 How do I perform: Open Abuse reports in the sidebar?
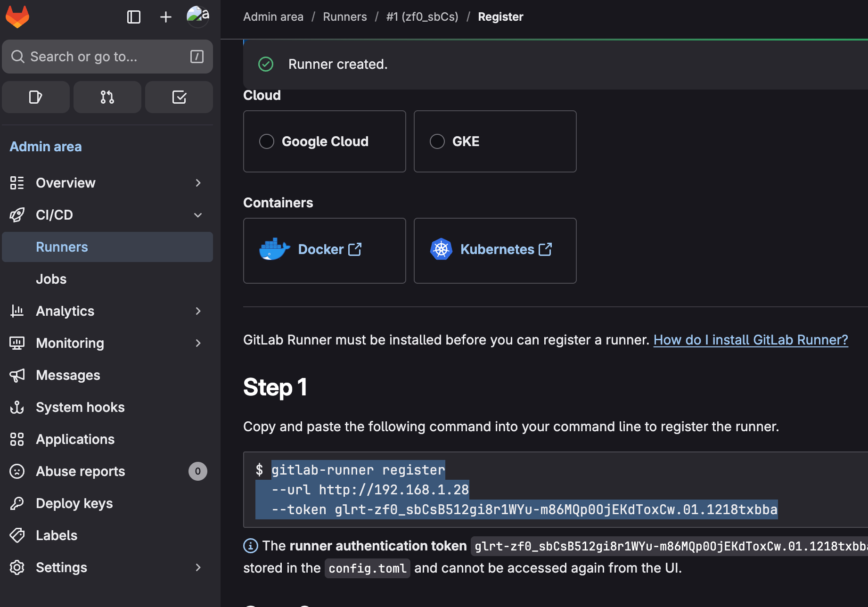107,471
